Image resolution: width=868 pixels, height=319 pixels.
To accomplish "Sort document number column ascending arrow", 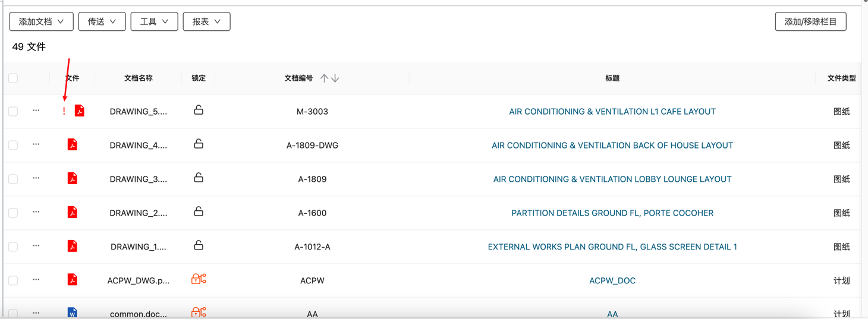I will [x=324, y=78].
